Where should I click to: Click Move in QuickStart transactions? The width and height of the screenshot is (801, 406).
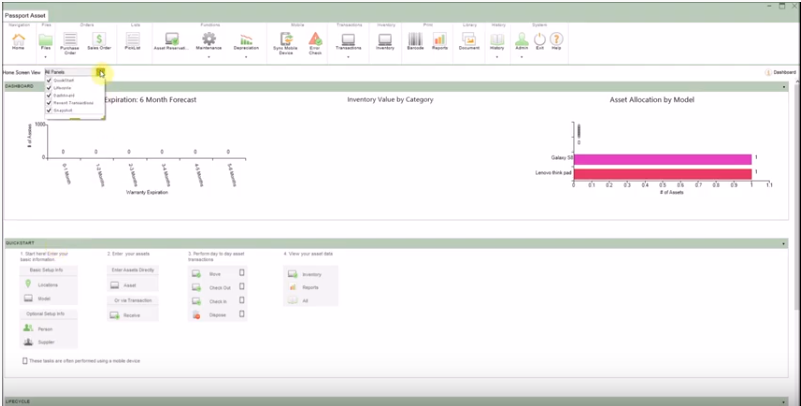[207, 274]
